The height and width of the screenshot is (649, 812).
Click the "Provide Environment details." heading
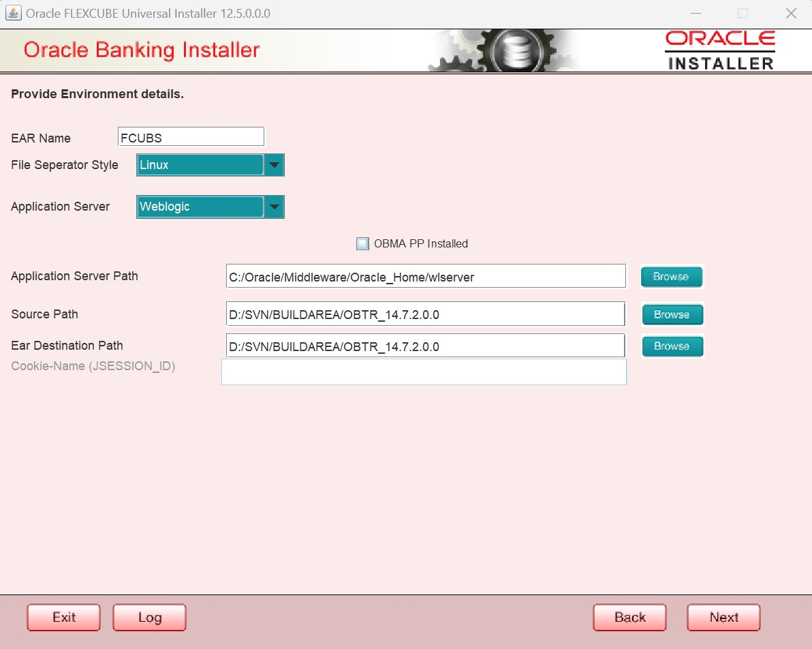97,94
